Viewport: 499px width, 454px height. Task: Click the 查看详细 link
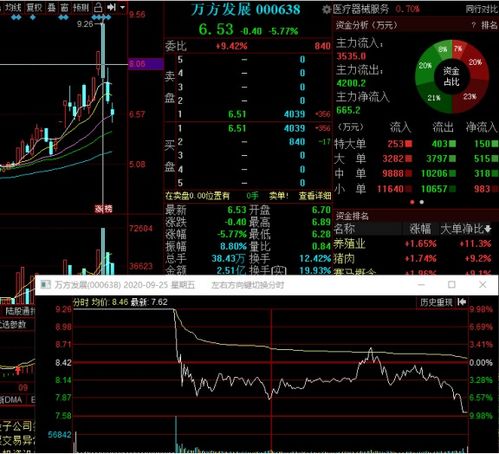pos(315,196)
